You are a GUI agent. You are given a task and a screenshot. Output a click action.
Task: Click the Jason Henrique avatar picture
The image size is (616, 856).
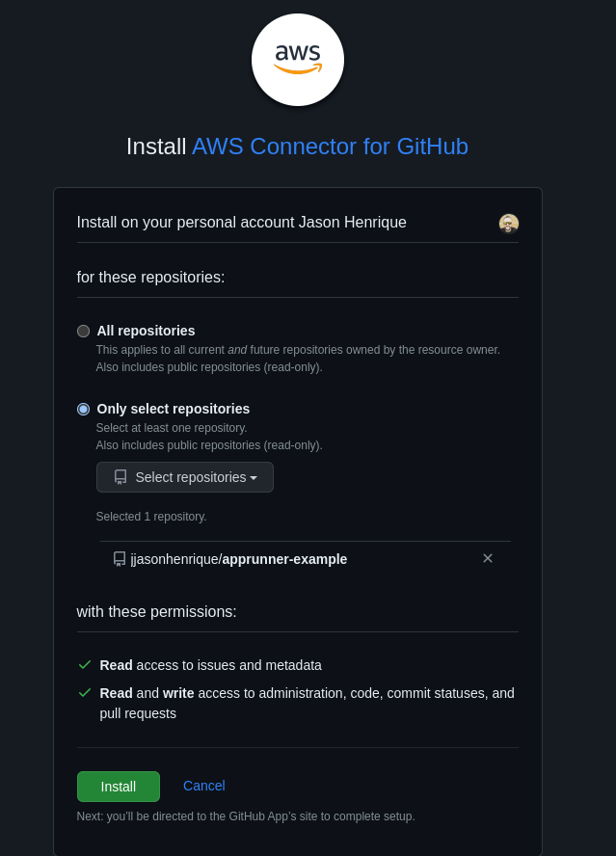509,224
